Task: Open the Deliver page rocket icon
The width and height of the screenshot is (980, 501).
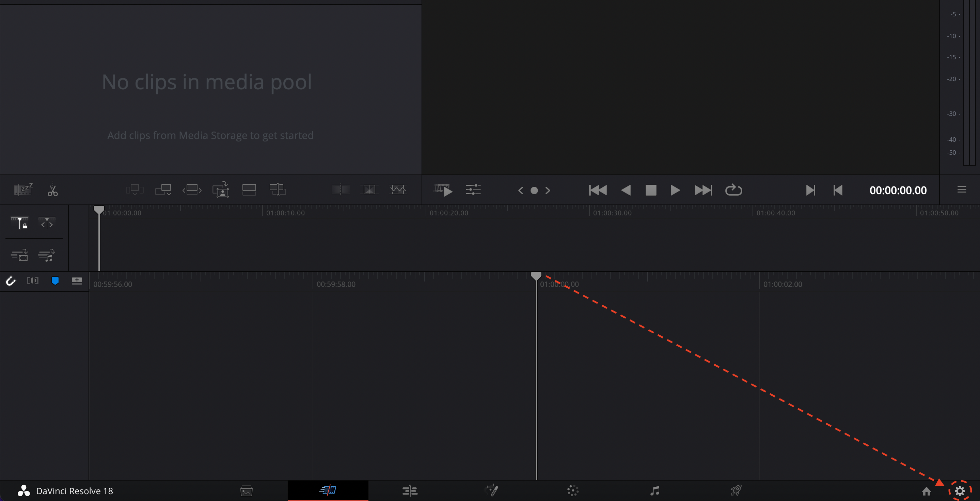Action: 736,490
